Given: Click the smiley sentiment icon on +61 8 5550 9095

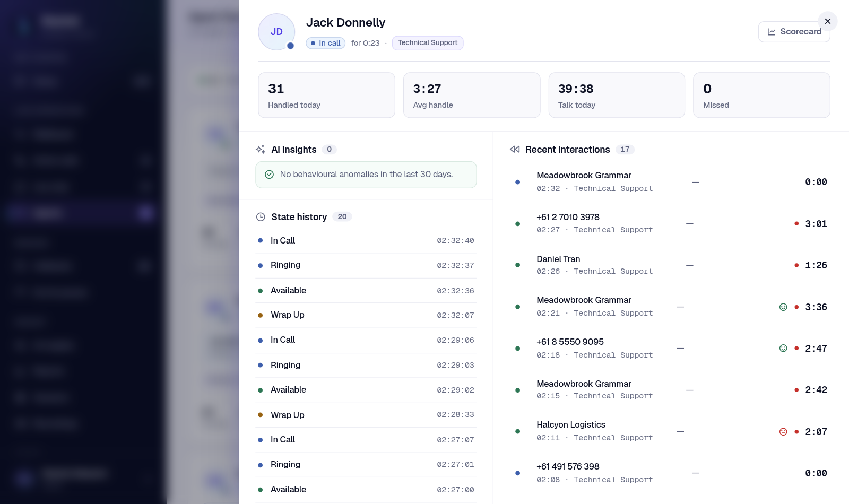Looking at the screenshot, I should pos(783,349).
